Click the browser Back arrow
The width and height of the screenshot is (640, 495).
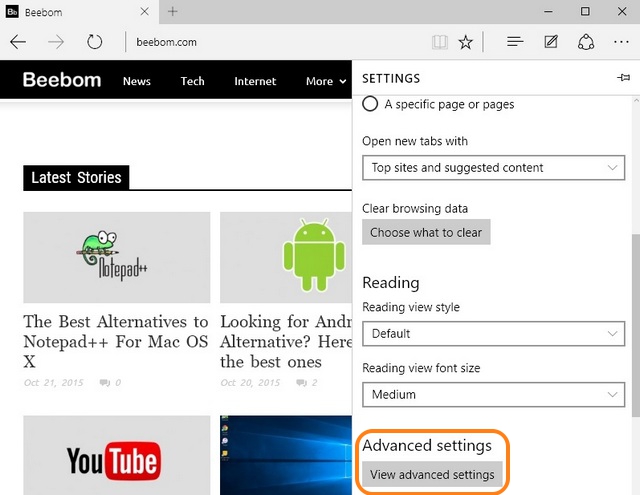pyautogui.click(x=18, y=42)
